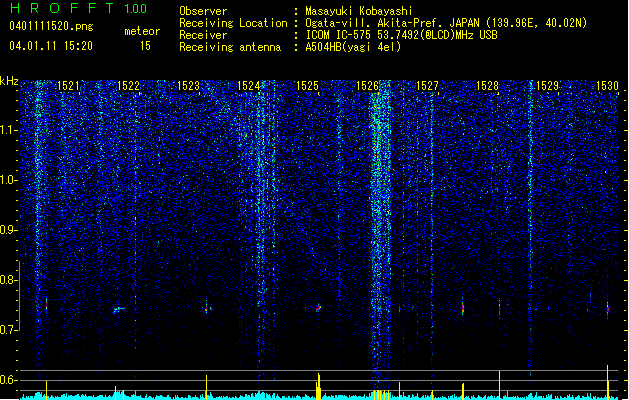Click the 'Receiving Location' label
Screen dimensions: 629x400
[233, 23]
